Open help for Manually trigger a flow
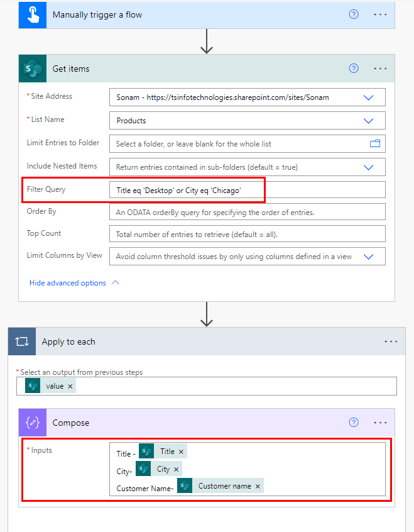Image resolution: width=414 pixels, height=532 pixels. (x=354, y=14)
